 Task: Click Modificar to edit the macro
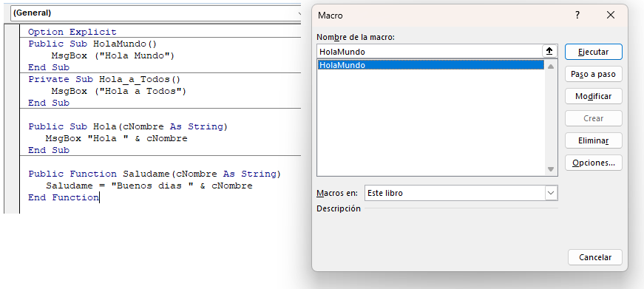[594, 97]
